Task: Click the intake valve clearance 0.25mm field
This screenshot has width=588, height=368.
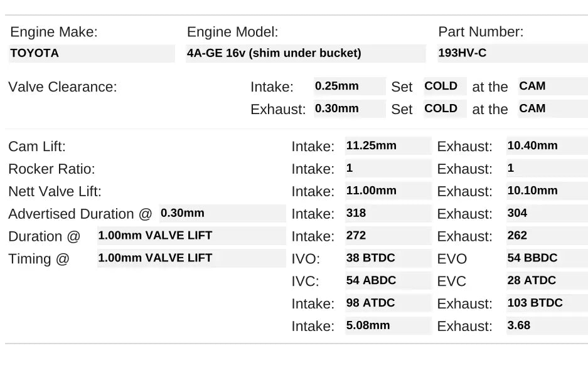Action: click(x=350, y=87)
